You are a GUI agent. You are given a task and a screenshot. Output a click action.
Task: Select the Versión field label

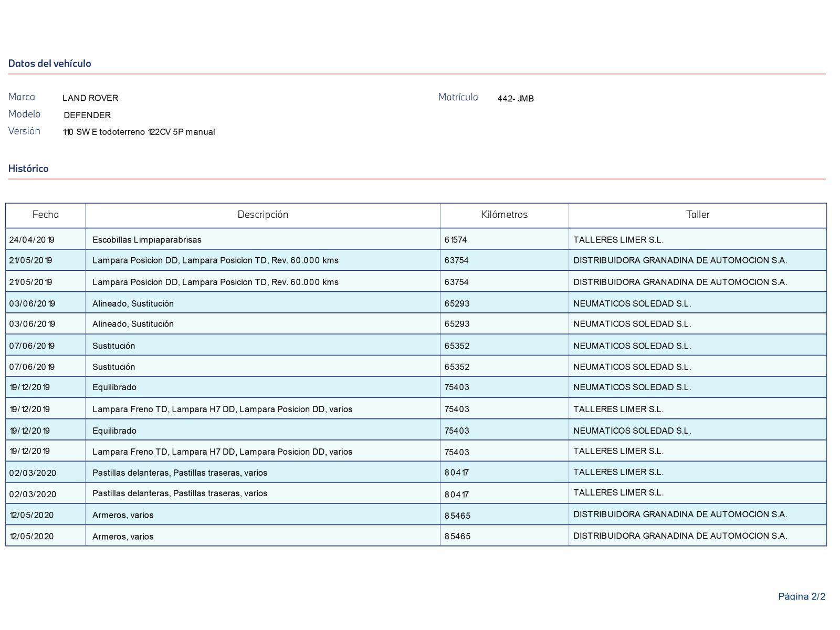pos(24,131)
